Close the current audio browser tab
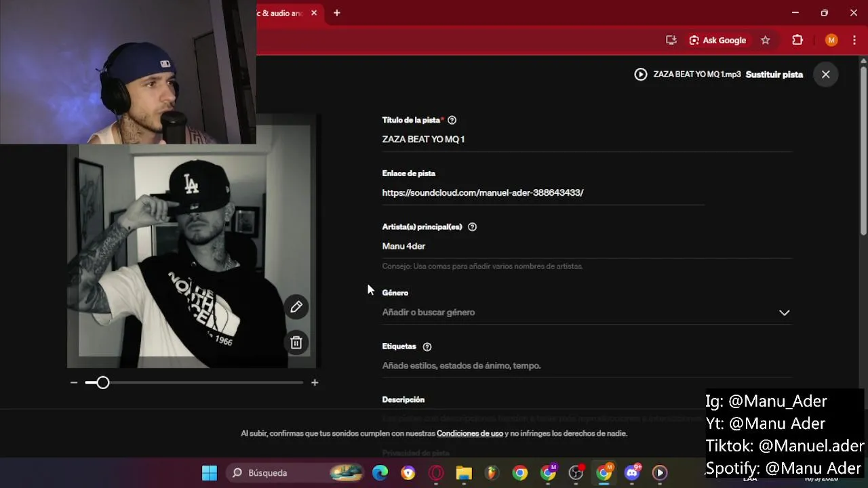This screenshot has width=868, height=488. point(314,13)
